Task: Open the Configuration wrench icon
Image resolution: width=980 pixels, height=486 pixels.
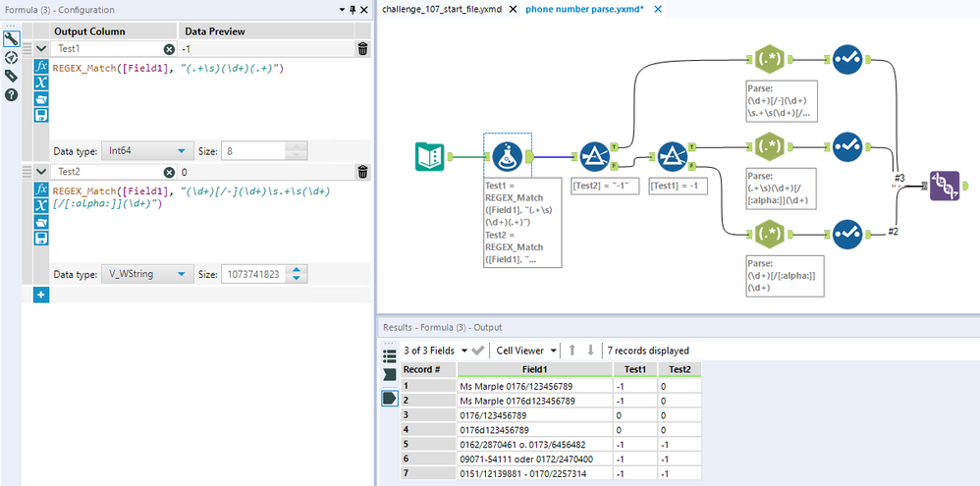Action: (11, 39)
